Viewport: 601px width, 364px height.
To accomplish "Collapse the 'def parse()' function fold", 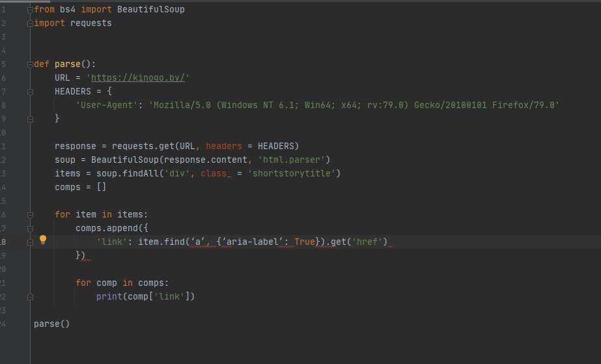I will pos(31,64).
